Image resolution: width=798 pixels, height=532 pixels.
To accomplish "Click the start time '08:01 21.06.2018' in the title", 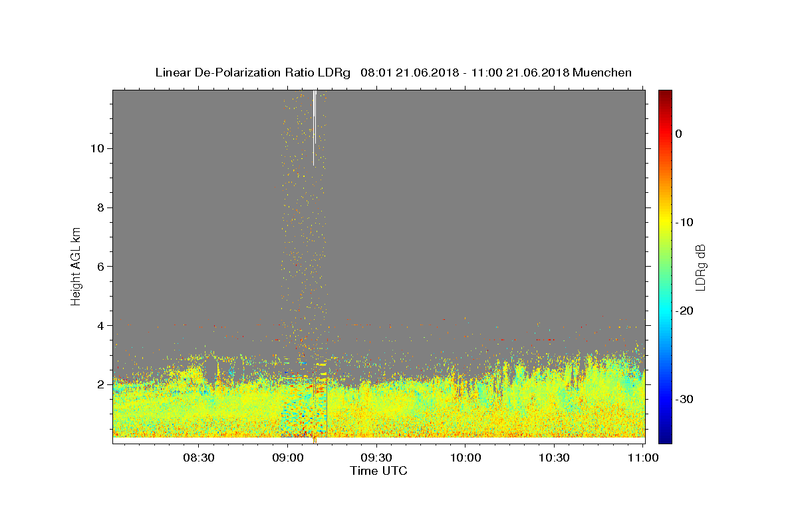I will click(409, 72).
